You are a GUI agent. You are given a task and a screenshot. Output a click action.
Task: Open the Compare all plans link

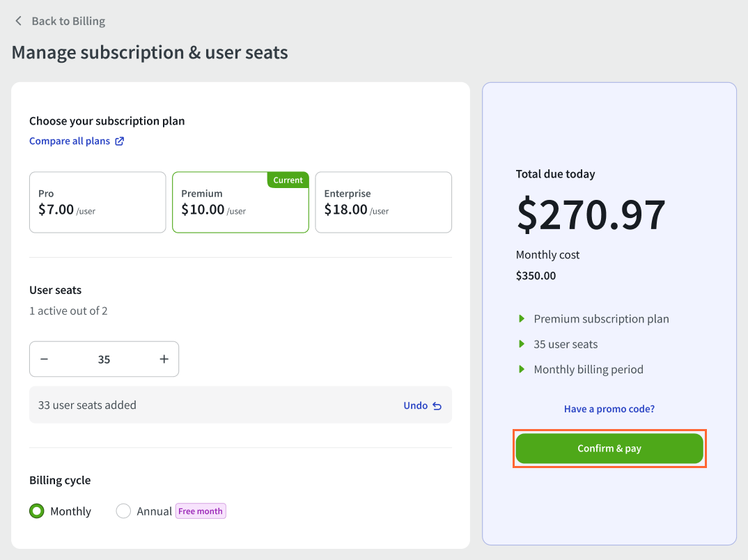[x=70, y=141]
